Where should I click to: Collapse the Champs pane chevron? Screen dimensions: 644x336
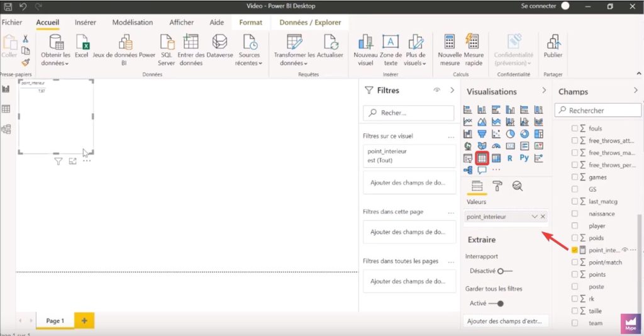[636, 90]
